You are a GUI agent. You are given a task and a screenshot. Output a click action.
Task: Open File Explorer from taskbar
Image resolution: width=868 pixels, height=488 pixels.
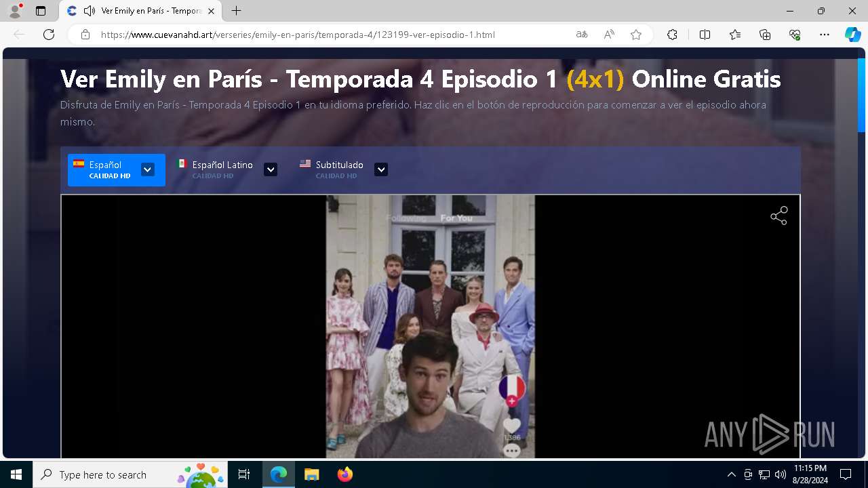point(311,474)
